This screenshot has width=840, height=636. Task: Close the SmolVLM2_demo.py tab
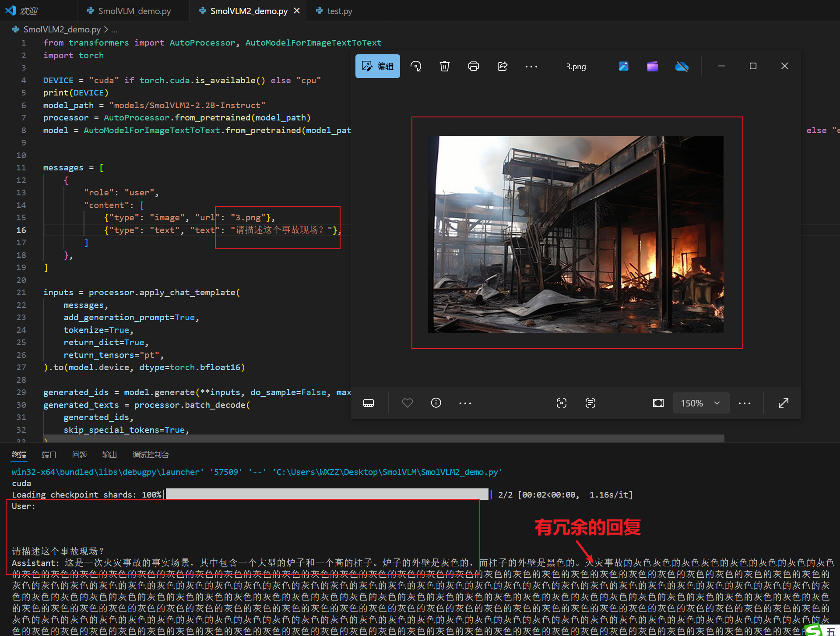tap(297, 11)
